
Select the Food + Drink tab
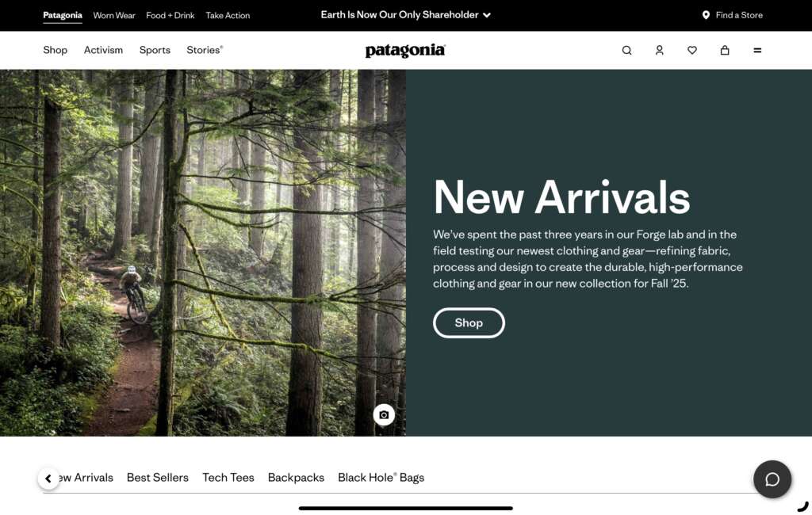[170, 16]
